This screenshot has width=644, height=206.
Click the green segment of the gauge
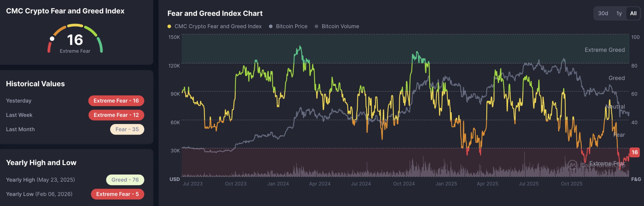coord(100,45)
